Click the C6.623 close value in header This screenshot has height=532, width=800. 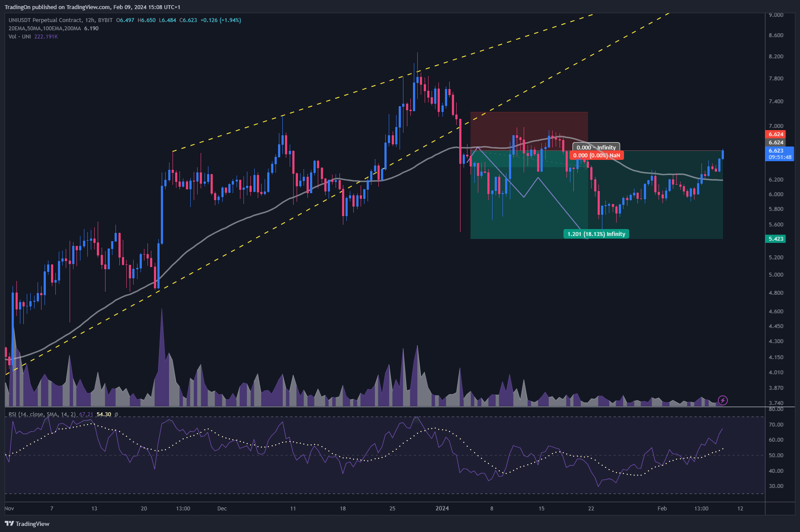(x=188, y=20)
